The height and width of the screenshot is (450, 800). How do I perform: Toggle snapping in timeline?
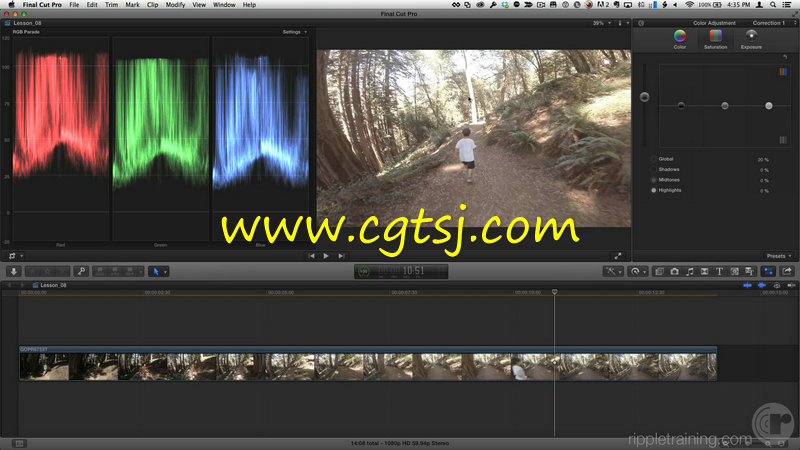coord(791,285)
